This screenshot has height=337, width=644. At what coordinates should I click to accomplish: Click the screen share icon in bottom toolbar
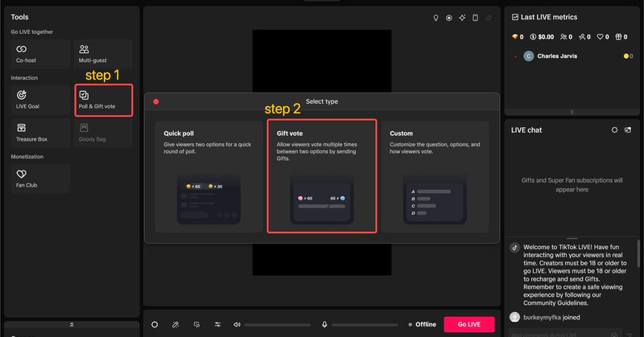[196, 324]
